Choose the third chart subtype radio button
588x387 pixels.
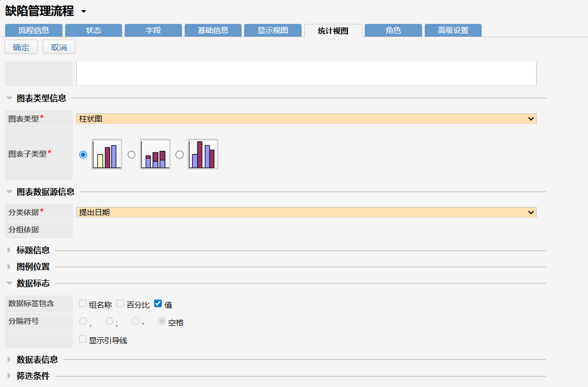[180, 155]
